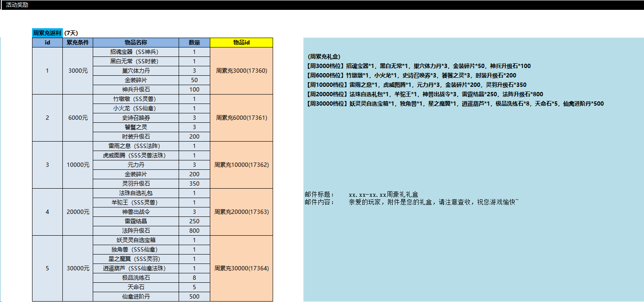This screenshot has width=644, height=302.
Task: Click the 神兽出战令 item cell
Action: 136,212
